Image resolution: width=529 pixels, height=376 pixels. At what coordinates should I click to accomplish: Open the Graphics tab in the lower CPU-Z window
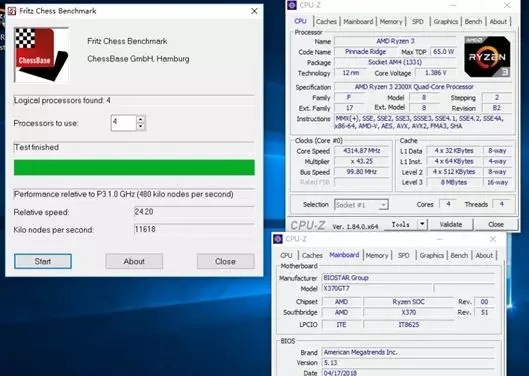(x=431, y=256)
